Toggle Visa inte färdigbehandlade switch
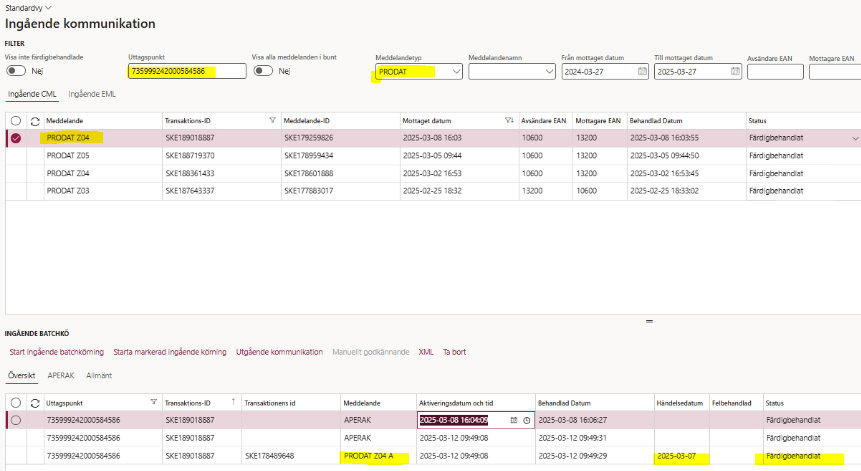Viewport: 861px width, 471px height. pyautogui.click(x=16, y=71)
